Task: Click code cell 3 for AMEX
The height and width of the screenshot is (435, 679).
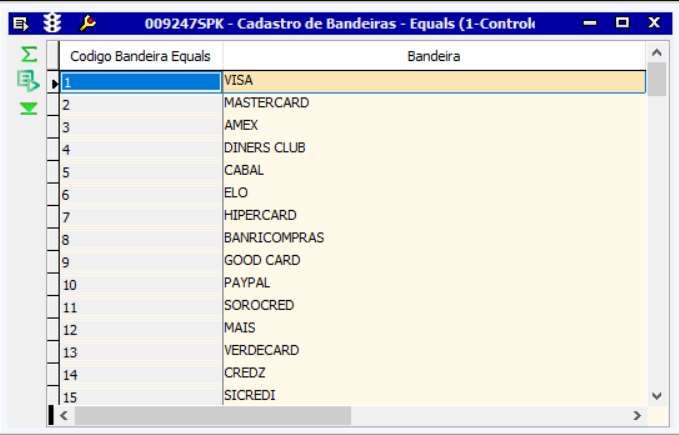Action: coord(141,126)
